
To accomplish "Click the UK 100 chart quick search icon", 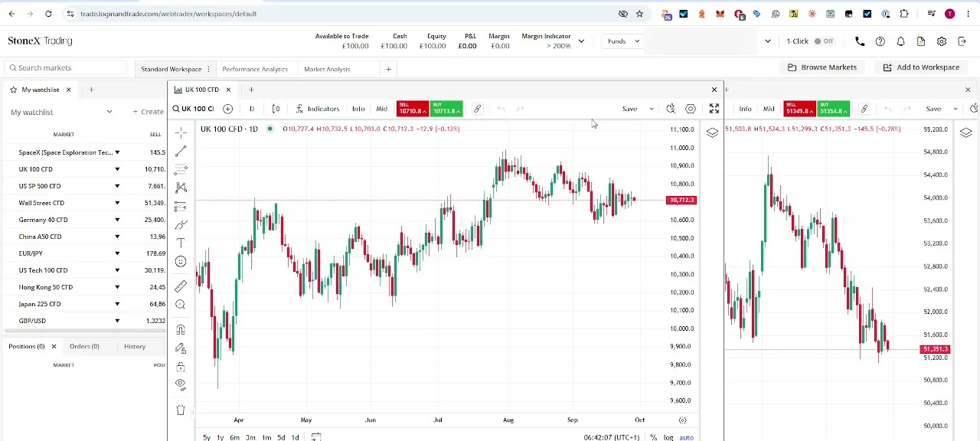I will point(671,109).
